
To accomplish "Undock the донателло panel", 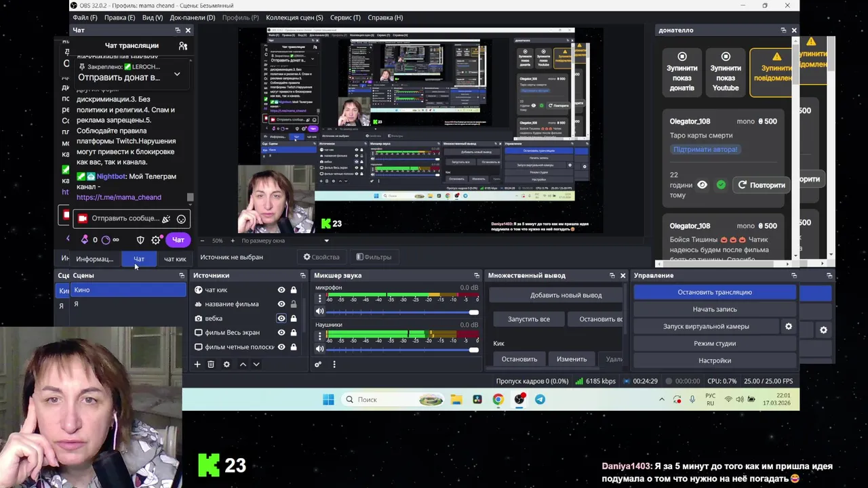I will [783, 30].
